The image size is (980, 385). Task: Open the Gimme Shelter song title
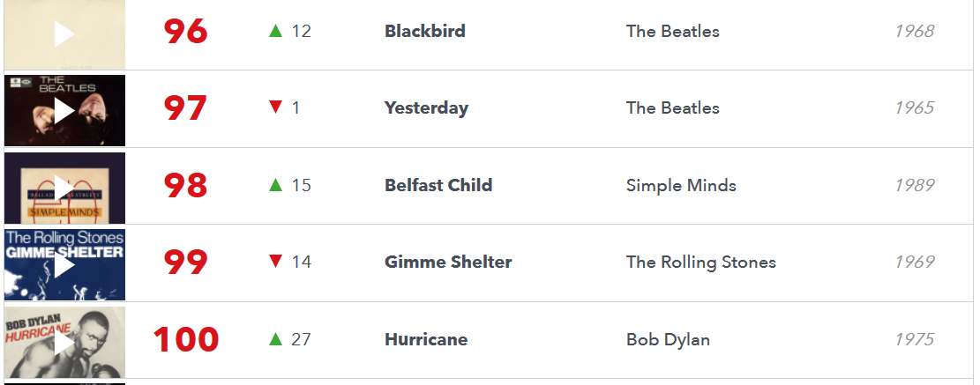click(448, 262)
